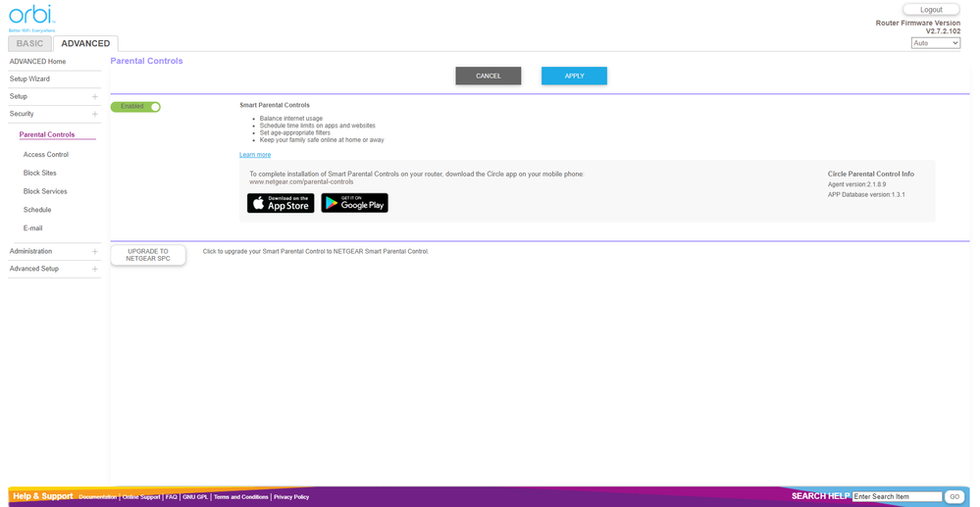Click the Setup sidebar item

(18, 96)
